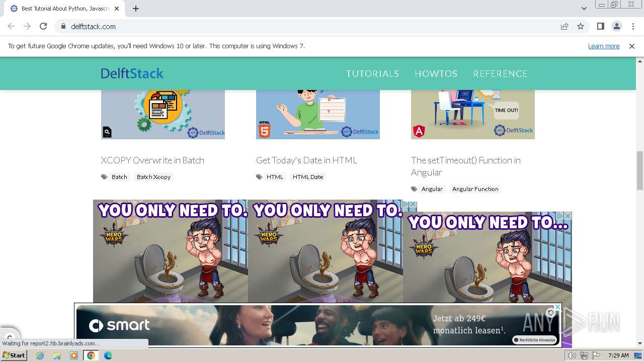The width and height of the screenshot is (644, 362).
Task: Expand the tab search chevron
Action: [x=584, y=9]
